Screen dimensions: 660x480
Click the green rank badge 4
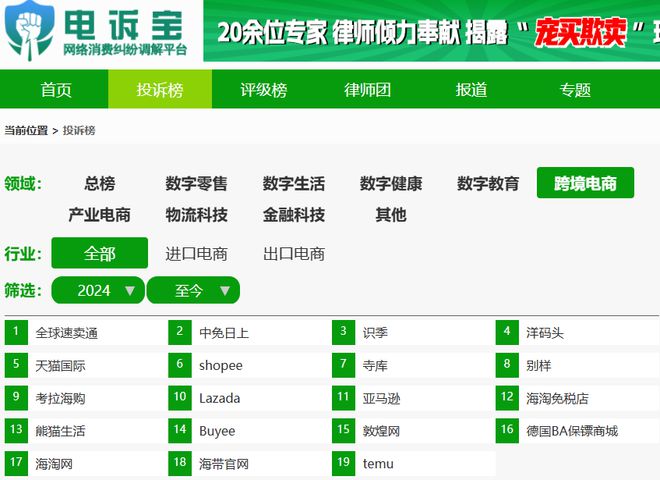(507, 332)
